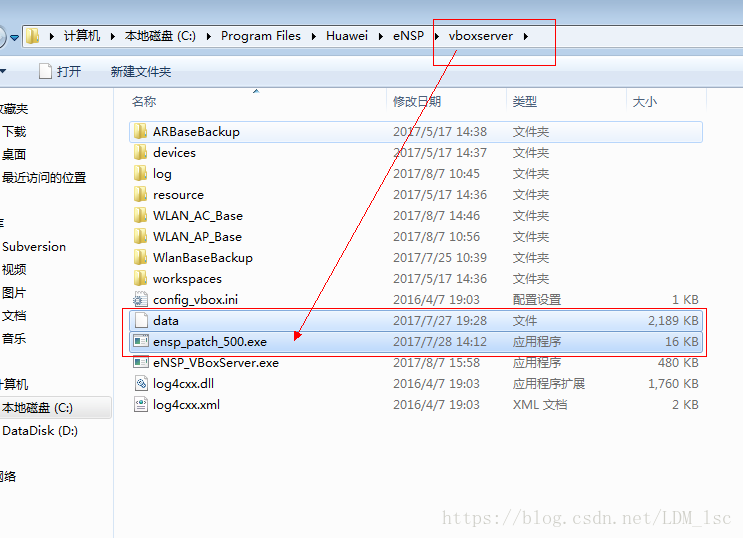Select the log4cxx.dll file name
Image resolution: width=743 pixels, height=538 pixels.
pos(183,383)
